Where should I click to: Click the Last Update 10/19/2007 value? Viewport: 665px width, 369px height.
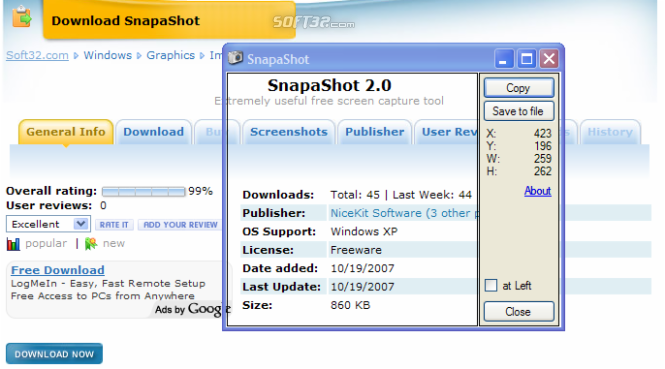(x=362, y=287)
